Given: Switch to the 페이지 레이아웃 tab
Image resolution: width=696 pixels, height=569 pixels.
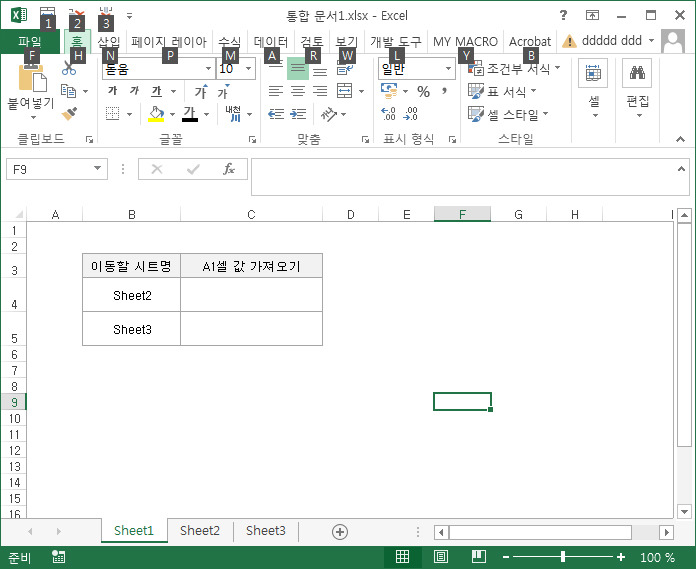Looking at the screenshot, I should click(x=169, y=42).
